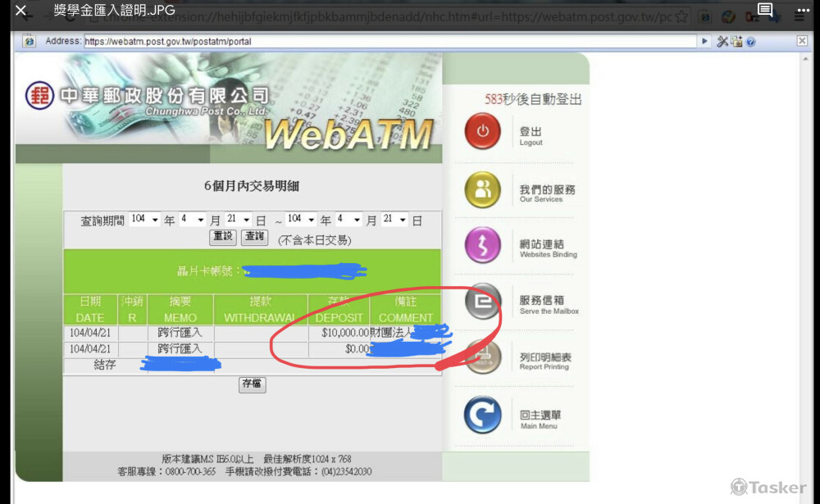
Task: Click the purple Websites Binding icon
Action: click(482, 245)
